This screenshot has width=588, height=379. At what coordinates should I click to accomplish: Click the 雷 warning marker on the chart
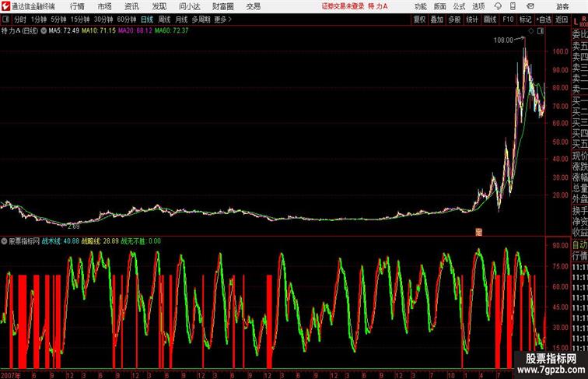coord(479,232)
